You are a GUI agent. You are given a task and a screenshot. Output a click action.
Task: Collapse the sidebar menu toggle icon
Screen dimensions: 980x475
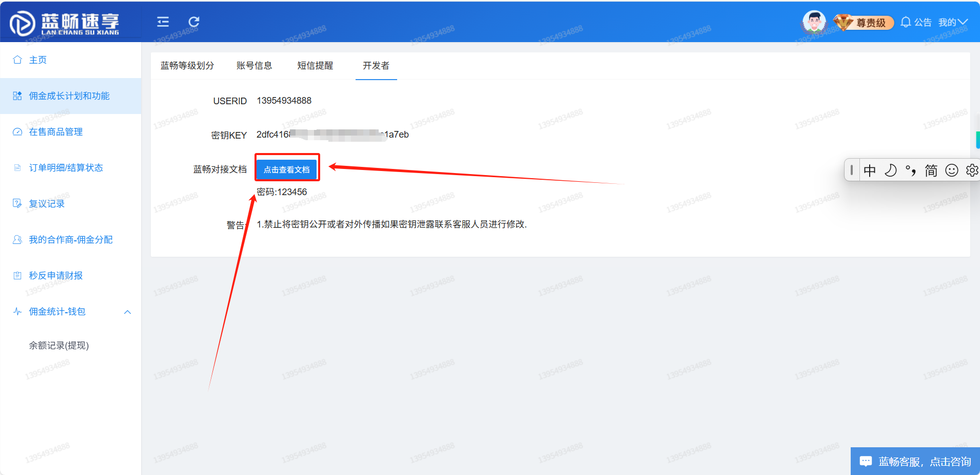[163, 22]
